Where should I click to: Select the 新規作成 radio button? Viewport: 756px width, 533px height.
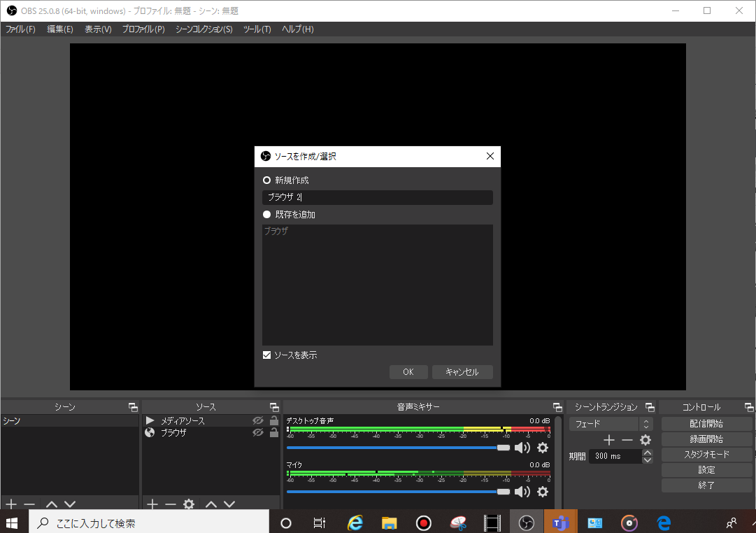pyautogui.click(x=266, y=180)
